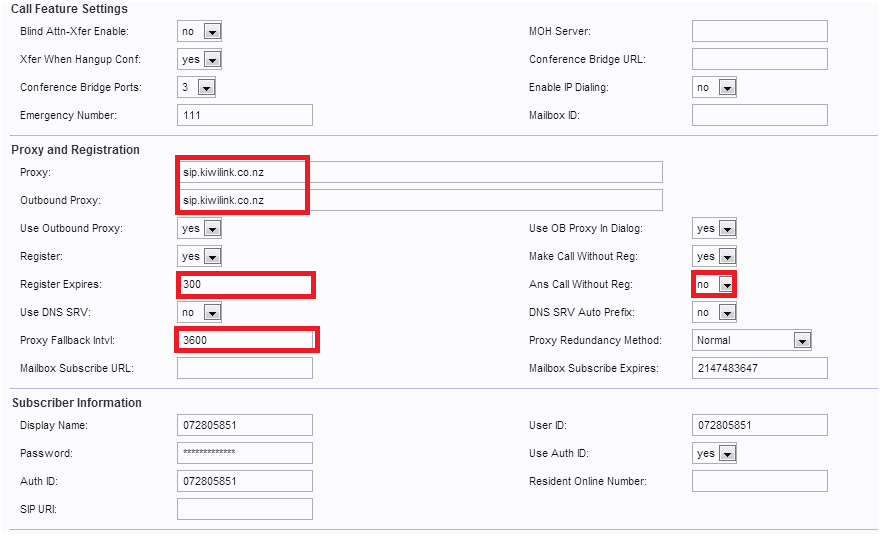
Task: Click the MOH Server input field
Action: 759,31
